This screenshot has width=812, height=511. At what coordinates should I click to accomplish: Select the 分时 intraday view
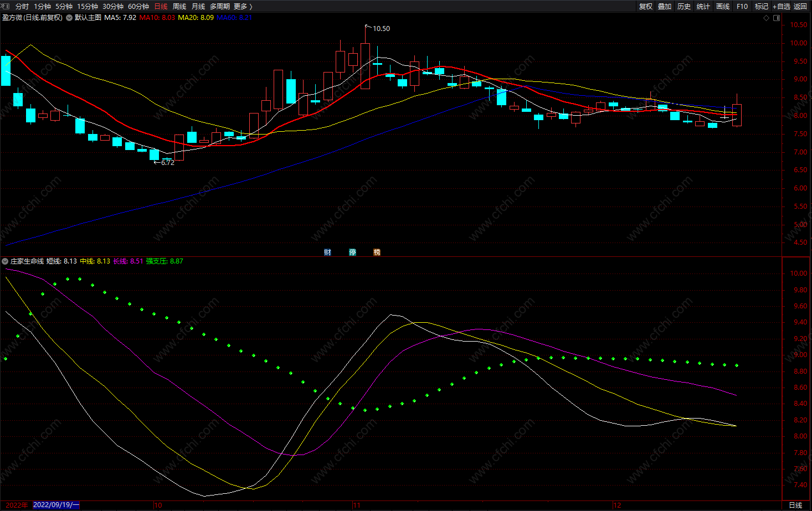pos(22,7)
